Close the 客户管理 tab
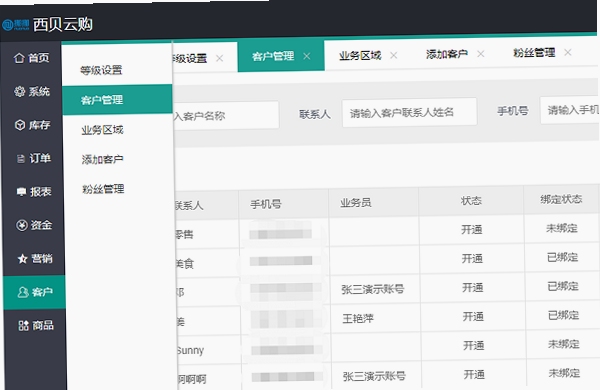The image size is (600, 390). click(x=307, y=56)
